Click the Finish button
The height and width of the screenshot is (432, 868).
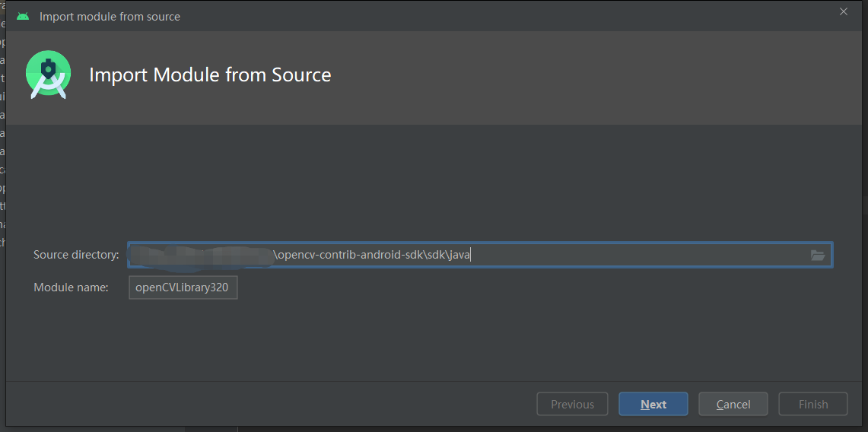tap(813, 405)
